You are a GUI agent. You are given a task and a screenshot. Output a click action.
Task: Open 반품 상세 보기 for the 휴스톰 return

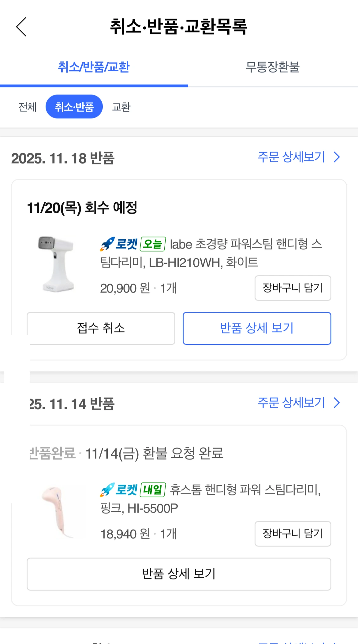click(x=179, y=574)
